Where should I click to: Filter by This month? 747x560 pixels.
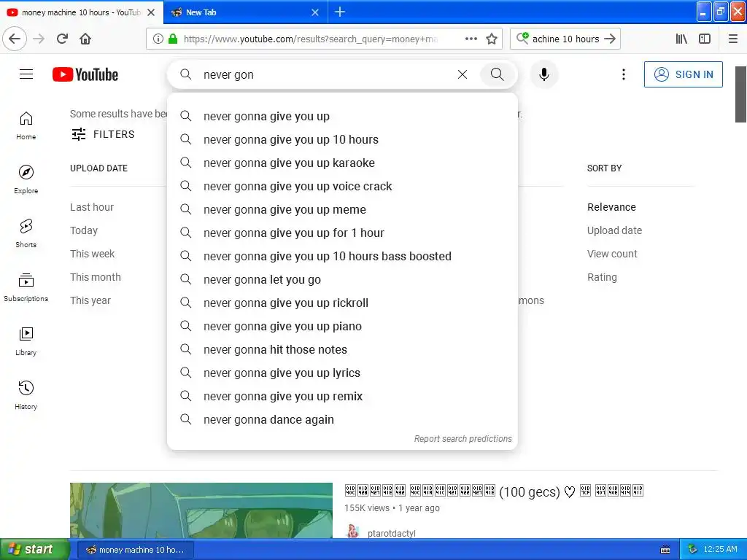pyautogui.click(x=96, y=277)
